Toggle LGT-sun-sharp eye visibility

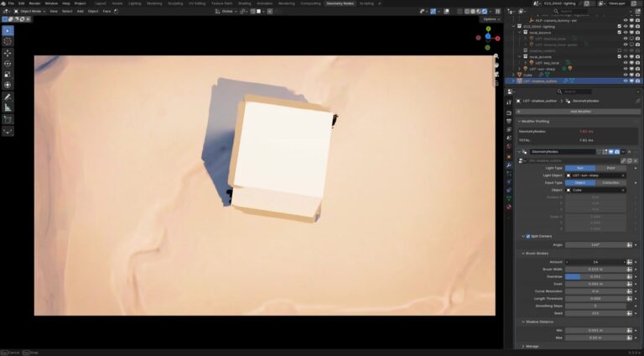[626, 69]
